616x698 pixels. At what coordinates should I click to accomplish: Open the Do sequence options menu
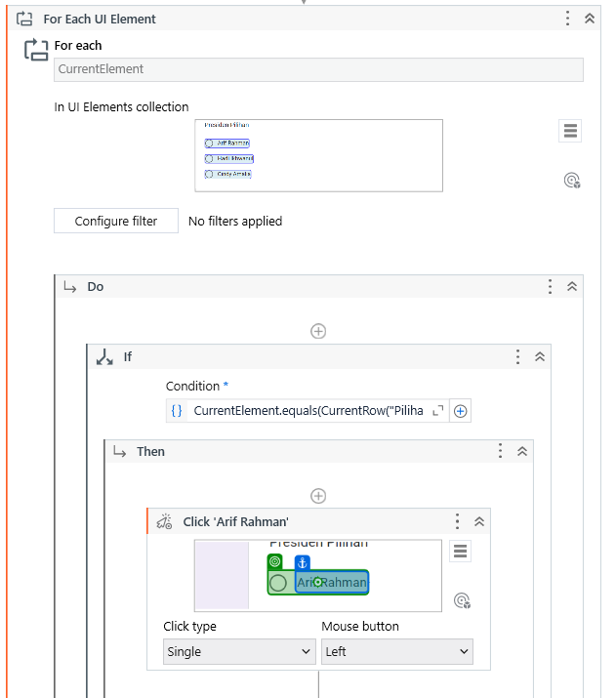coord(551,287)
